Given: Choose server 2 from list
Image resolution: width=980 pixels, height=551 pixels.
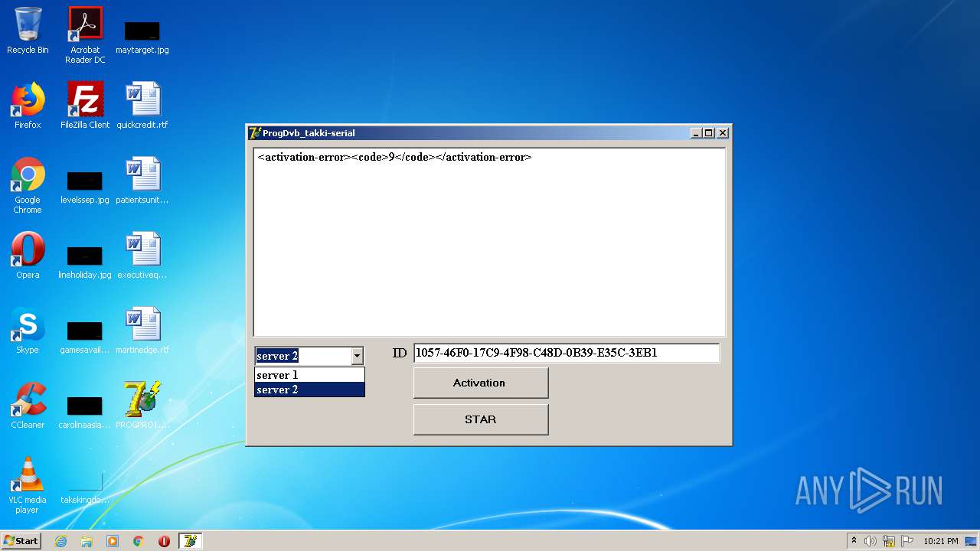Looking at the screenshot, I should point(309,390).
